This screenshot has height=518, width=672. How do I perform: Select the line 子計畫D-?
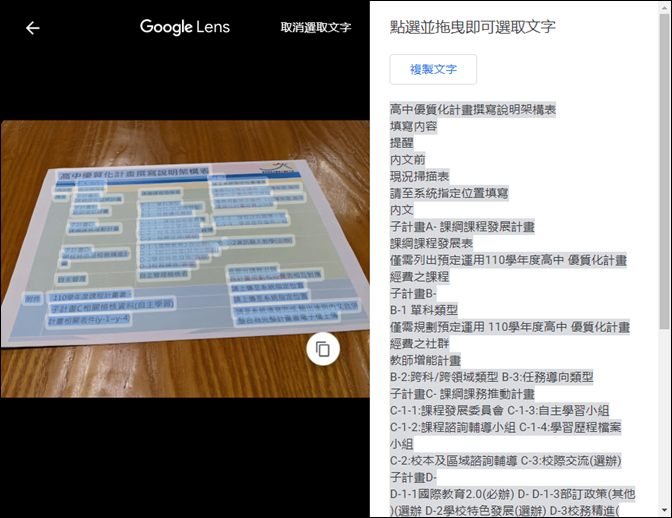click(x=413, y=477)
